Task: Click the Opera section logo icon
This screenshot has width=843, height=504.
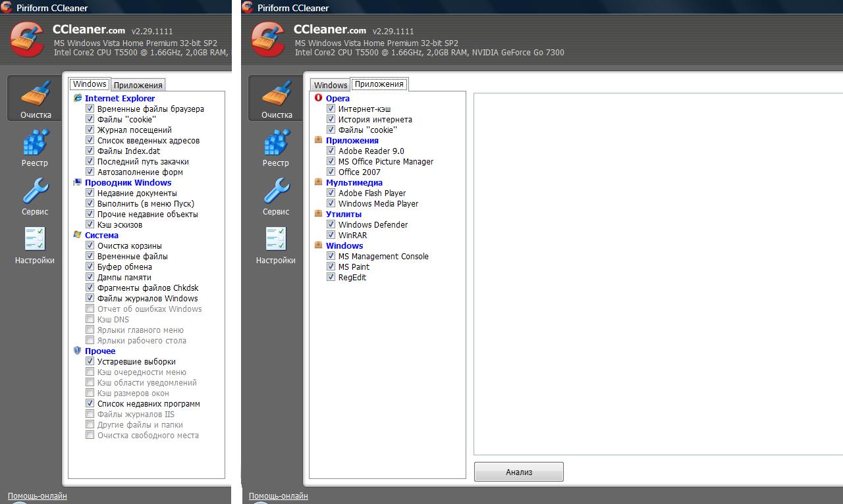Action: coord(319,98)
